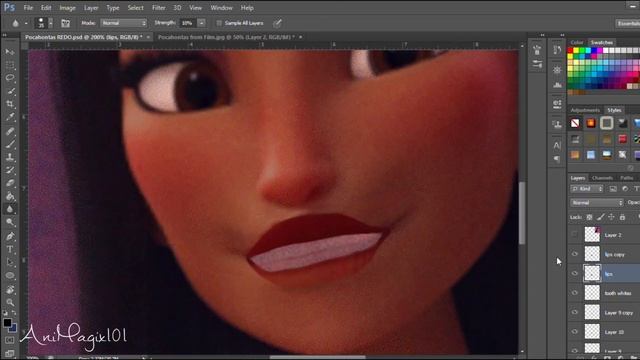Switch to the Color tab
Image resolution: width=640 pixels, height=360 pixels.
577,42
